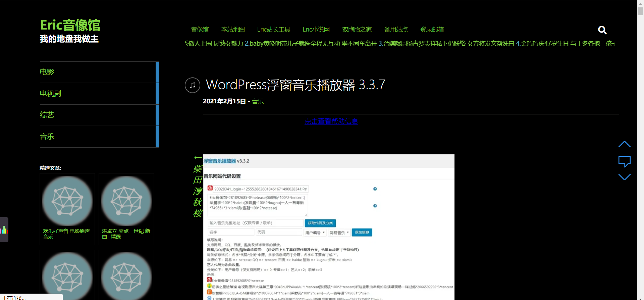Click 我的地盘我做主 tagline
Image resolution: width=644 pixels, height=300 pixels.
(69, 39)
